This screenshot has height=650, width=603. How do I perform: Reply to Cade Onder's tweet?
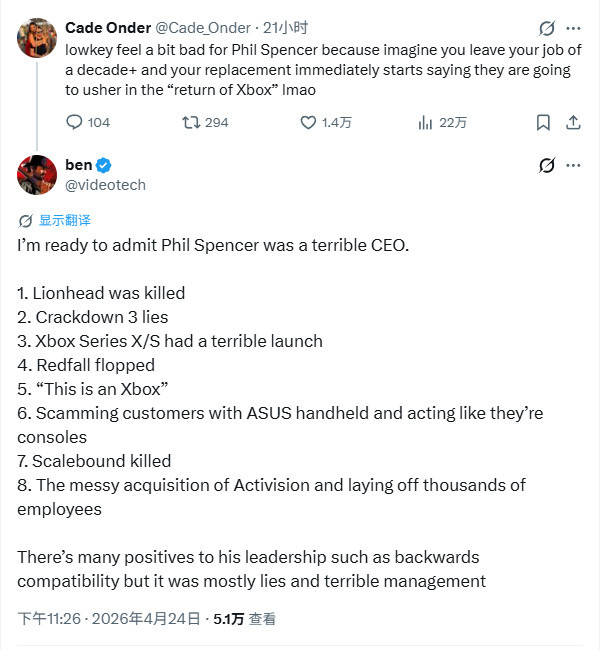[x=75, y=122]
